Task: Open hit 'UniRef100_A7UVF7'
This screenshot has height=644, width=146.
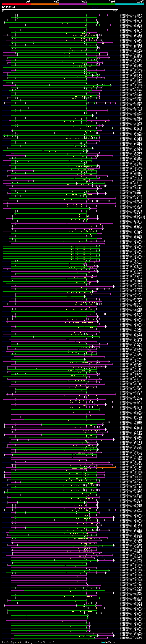Action: point(131,15)
